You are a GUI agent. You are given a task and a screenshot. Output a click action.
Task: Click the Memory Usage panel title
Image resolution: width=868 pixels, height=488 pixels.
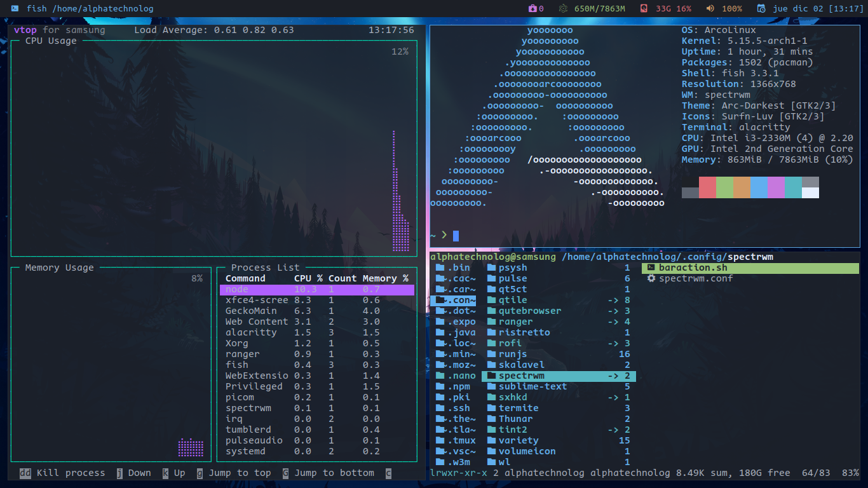coord(59,268)
